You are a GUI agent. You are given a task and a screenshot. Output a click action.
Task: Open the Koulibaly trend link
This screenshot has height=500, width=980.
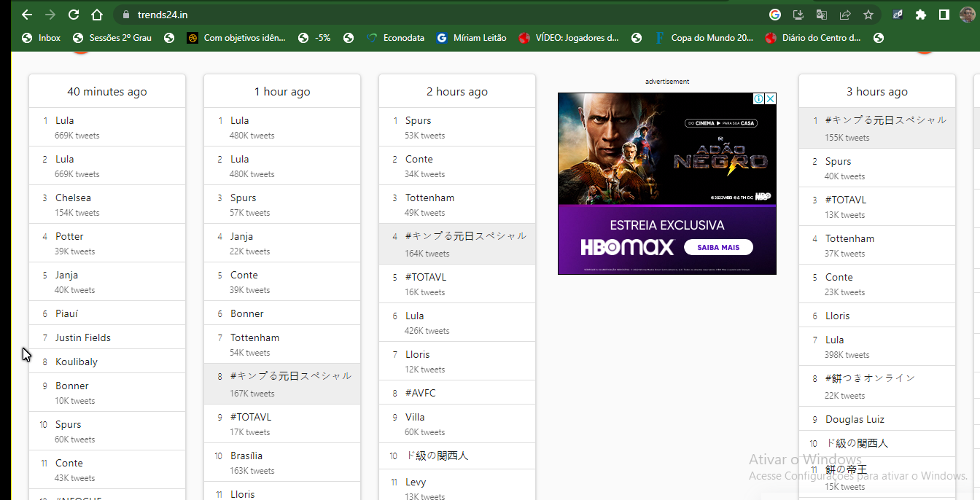point(76,362)
